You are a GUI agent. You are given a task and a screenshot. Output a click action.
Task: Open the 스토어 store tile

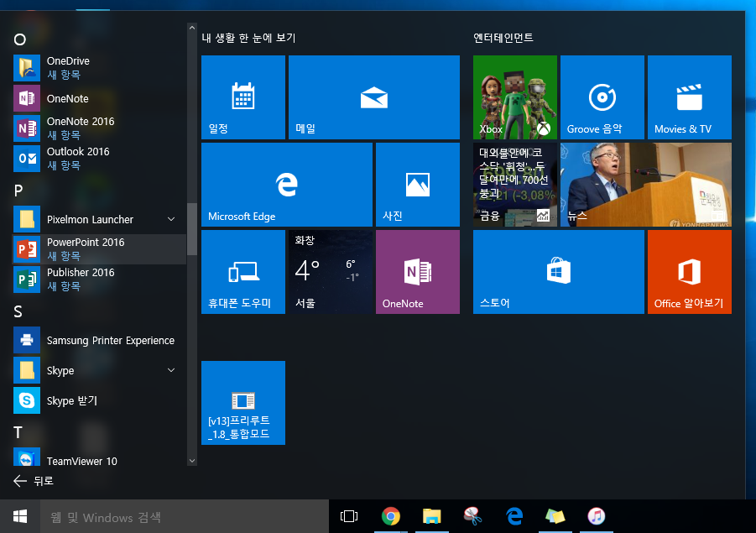pos(559,272)
